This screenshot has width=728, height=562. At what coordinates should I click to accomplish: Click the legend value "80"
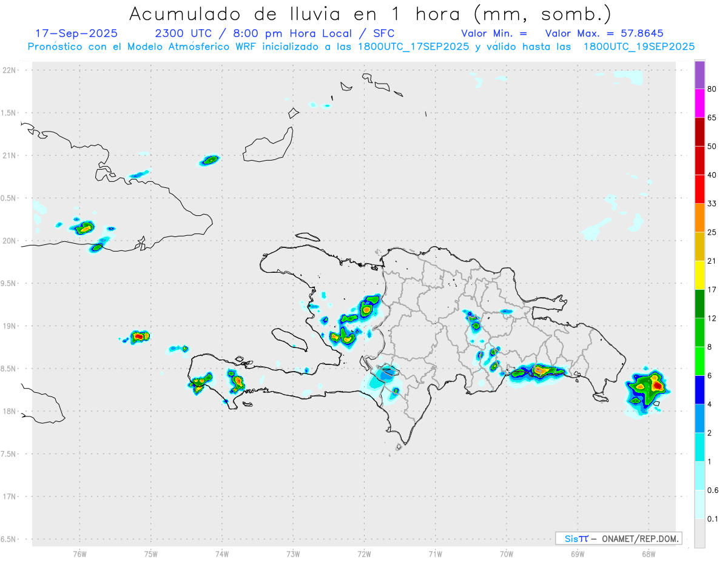point(712,89)
